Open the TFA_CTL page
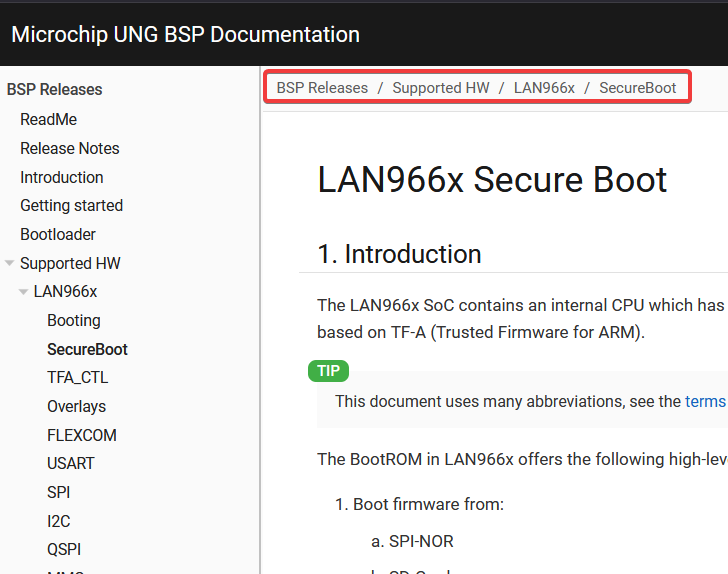This screenshot has height=574, width=728. pos(77,378)
